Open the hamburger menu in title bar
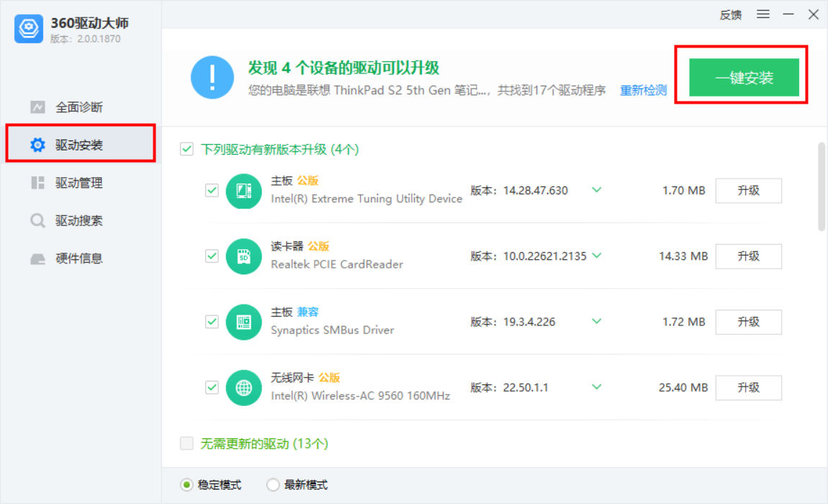 pyautogui.click(x=763, y=14)
